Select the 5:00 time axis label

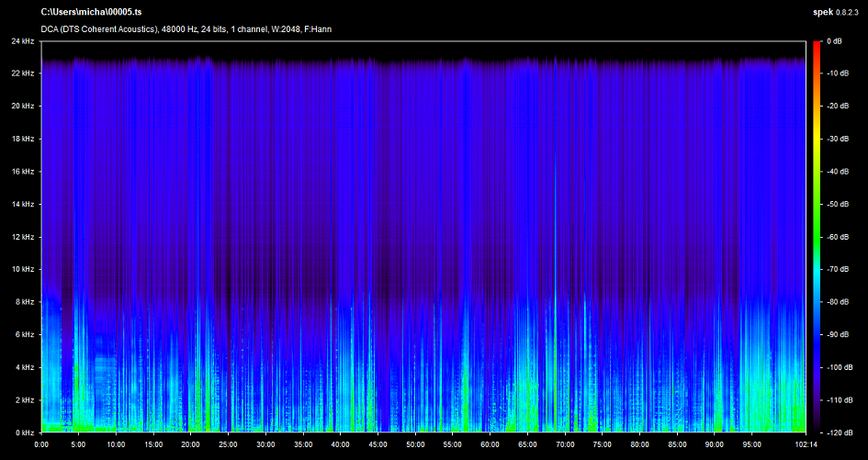78,444
